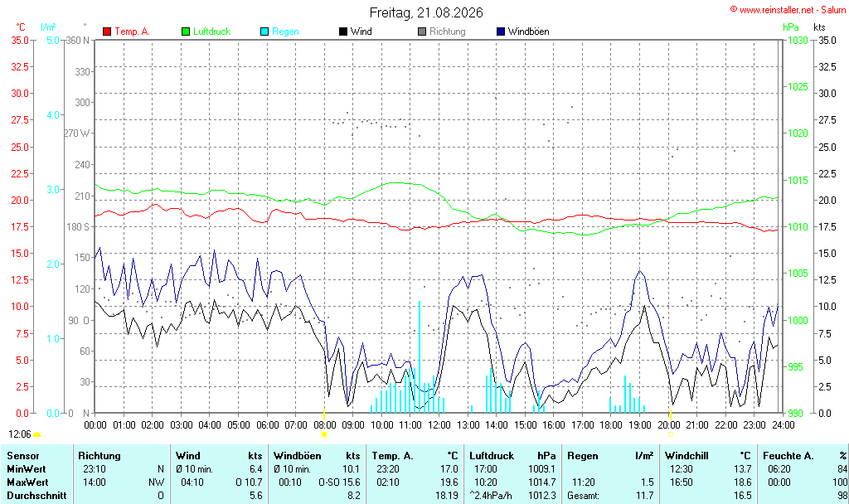This screenshot has height=504, width=849.
Task: Click the 180 S direction axis label
Action: 78,226
